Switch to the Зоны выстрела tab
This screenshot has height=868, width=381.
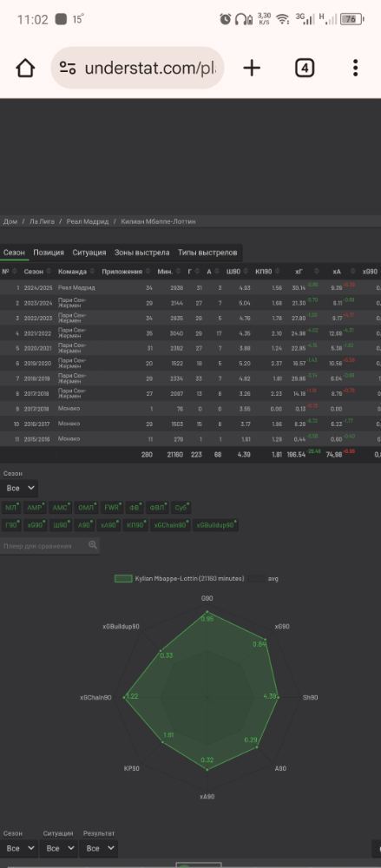point(141,253)
